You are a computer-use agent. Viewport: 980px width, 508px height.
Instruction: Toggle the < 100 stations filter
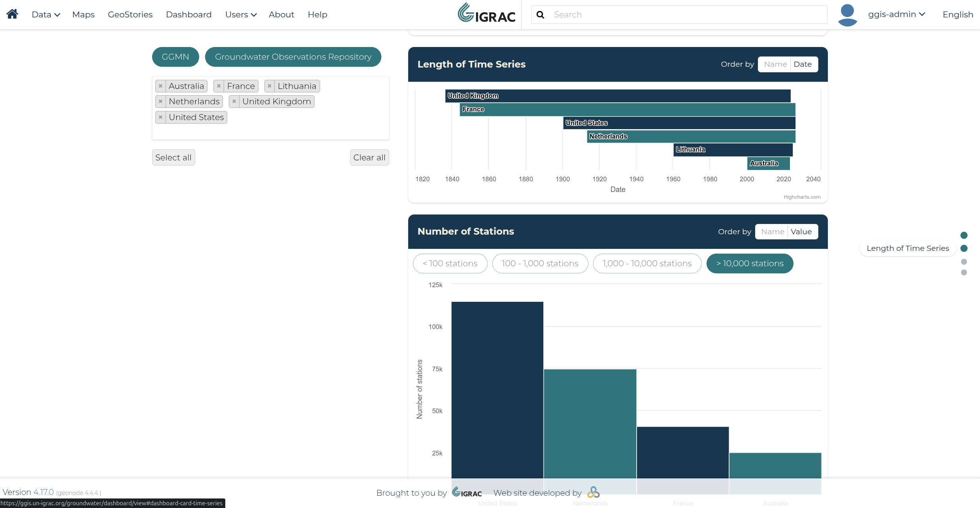point(450,263)
